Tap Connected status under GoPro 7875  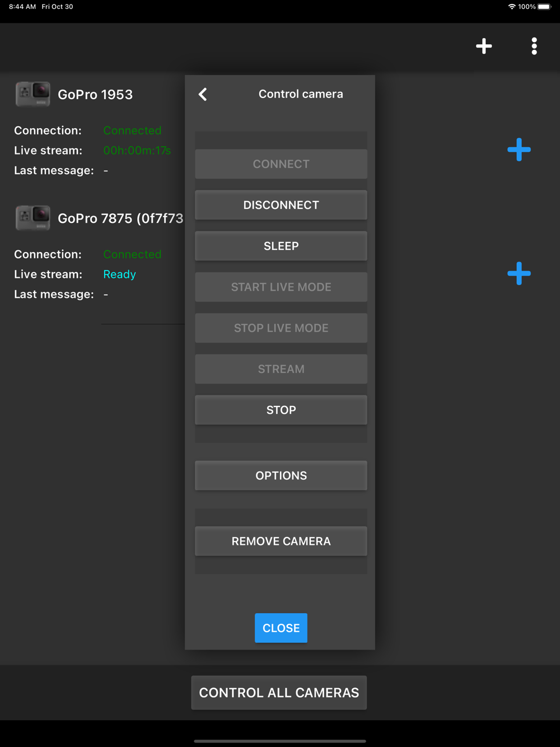pos(132,254)
